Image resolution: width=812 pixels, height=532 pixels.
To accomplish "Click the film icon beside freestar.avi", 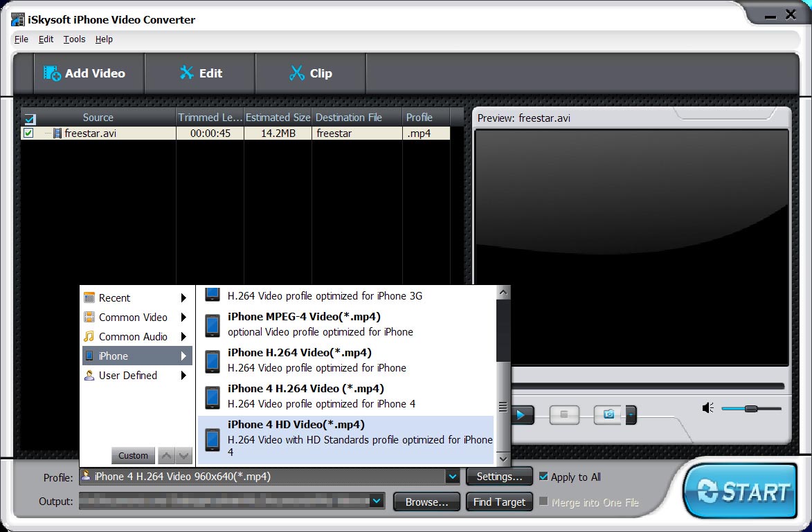I will tap(57, 134).
